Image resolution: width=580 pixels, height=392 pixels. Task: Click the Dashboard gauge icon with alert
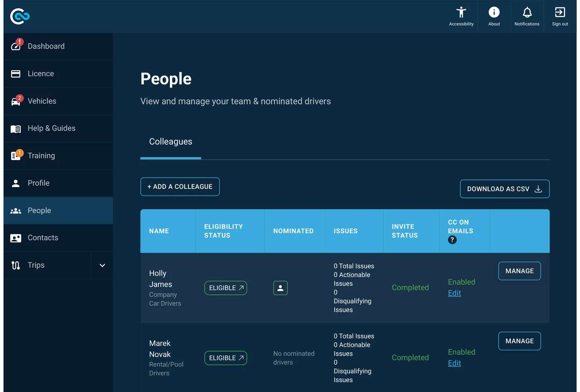pyautogui.click(x=16, y=45)
